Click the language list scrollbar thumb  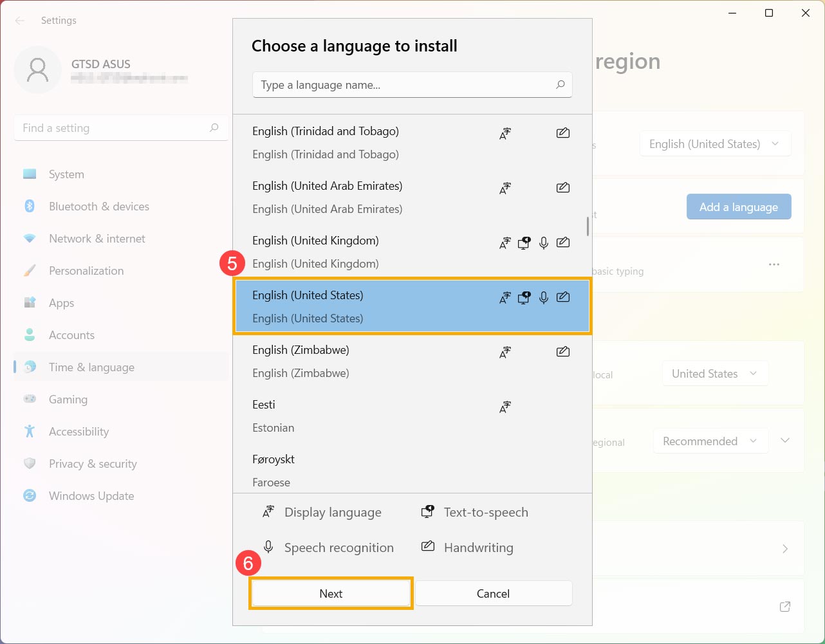click(x=588, y=226)
